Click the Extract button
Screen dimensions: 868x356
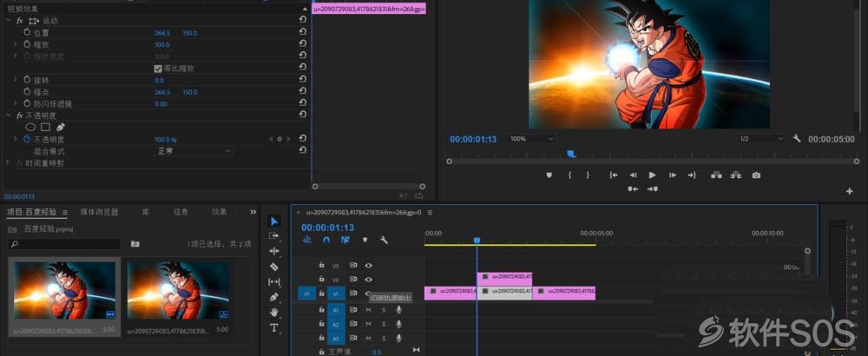(x=736, y=175)
